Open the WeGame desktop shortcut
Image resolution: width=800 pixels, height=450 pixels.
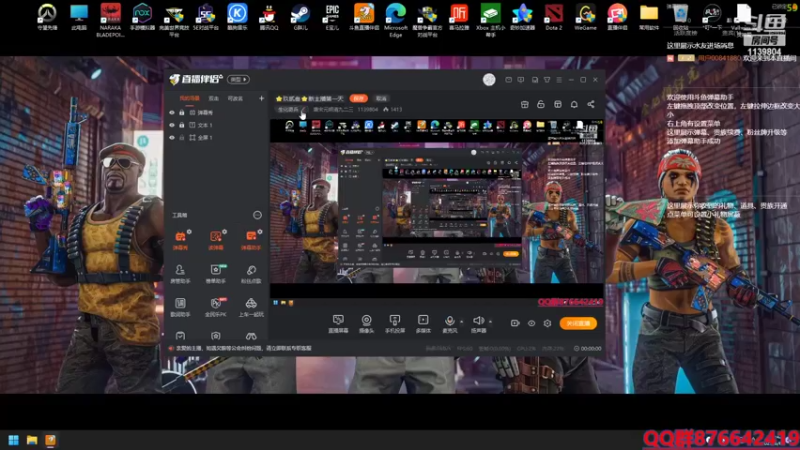585,17
